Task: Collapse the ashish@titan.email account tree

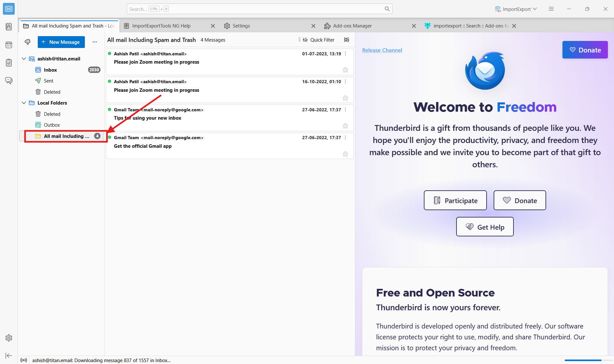Action: pos(24,59)
